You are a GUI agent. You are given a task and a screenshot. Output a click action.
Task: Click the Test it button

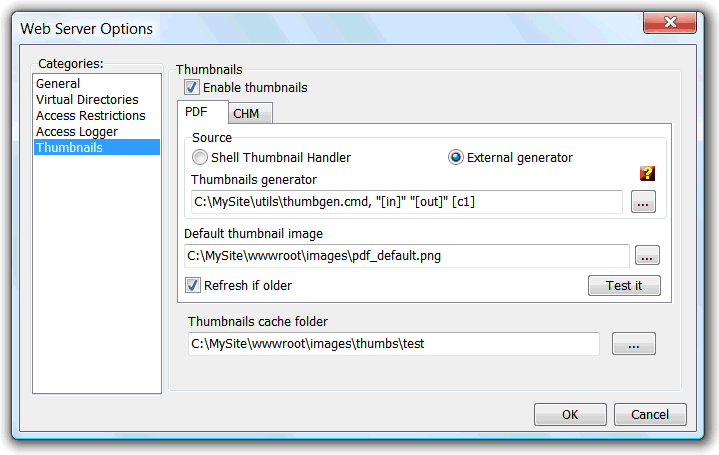624,285
